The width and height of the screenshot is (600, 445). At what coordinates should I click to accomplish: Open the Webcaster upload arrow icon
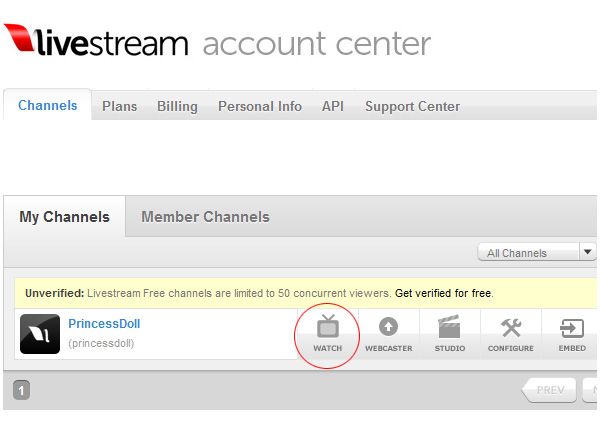click(388, 327)
